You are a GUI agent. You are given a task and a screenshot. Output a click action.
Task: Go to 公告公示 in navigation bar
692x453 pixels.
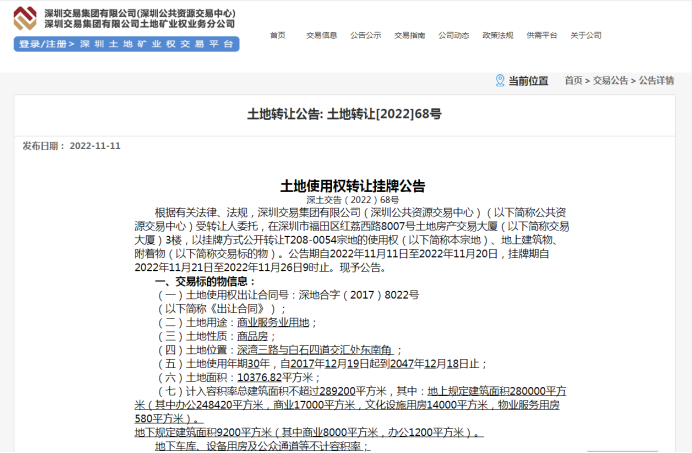[366, 35]
